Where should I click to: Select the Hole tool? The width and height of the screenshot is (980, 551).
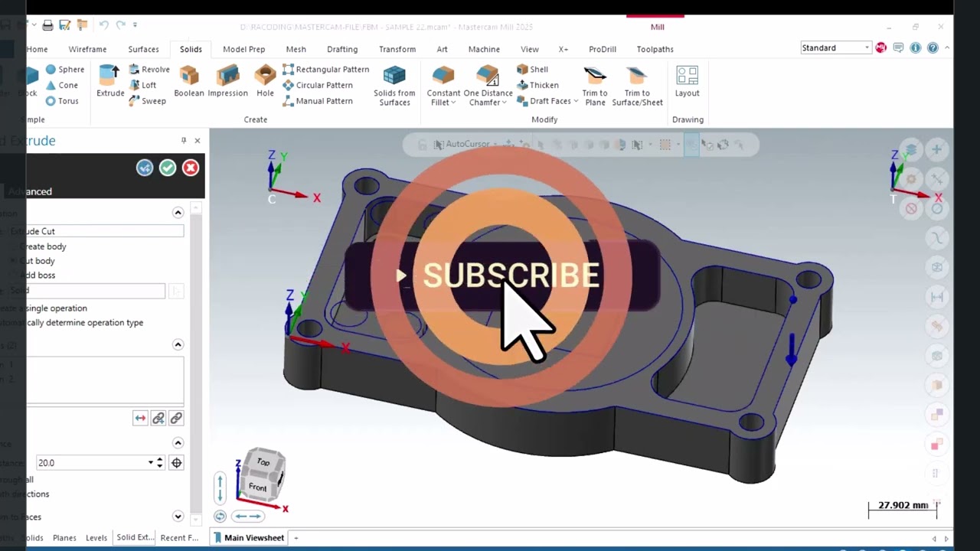pos(265,81)
